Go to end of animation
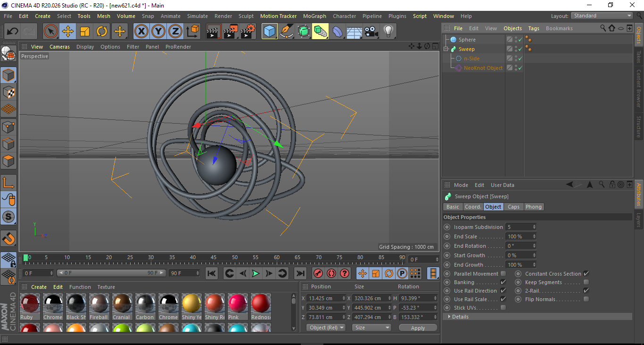 pyautogui.click(x=300, y=273)
